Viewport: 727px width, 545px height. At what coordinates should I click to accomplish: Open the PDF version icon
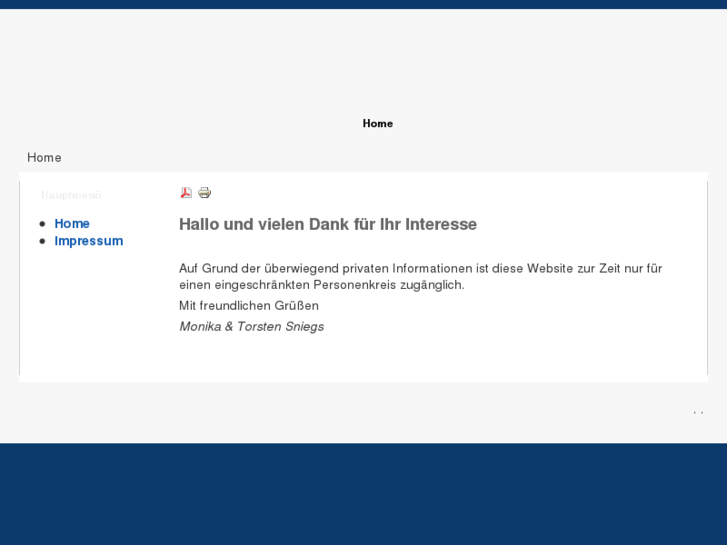(186, 192)
